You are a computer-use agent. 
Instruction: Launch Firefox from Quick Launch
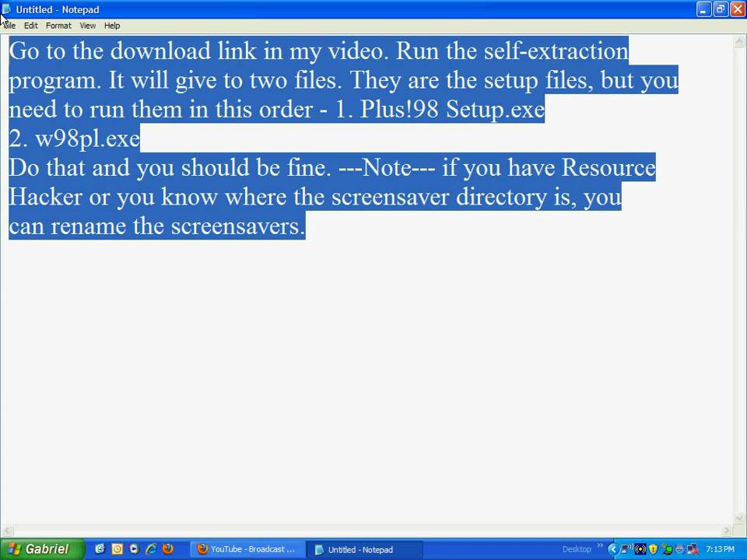coord(168,549)
